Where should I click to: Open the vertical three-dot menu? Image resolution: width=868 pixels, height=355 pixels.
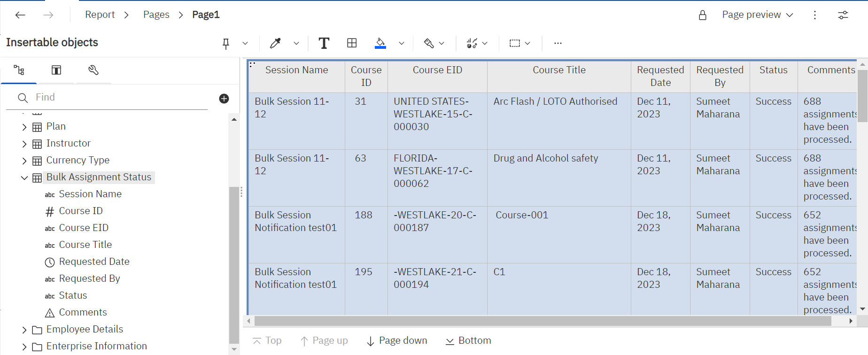pos(815,15)
